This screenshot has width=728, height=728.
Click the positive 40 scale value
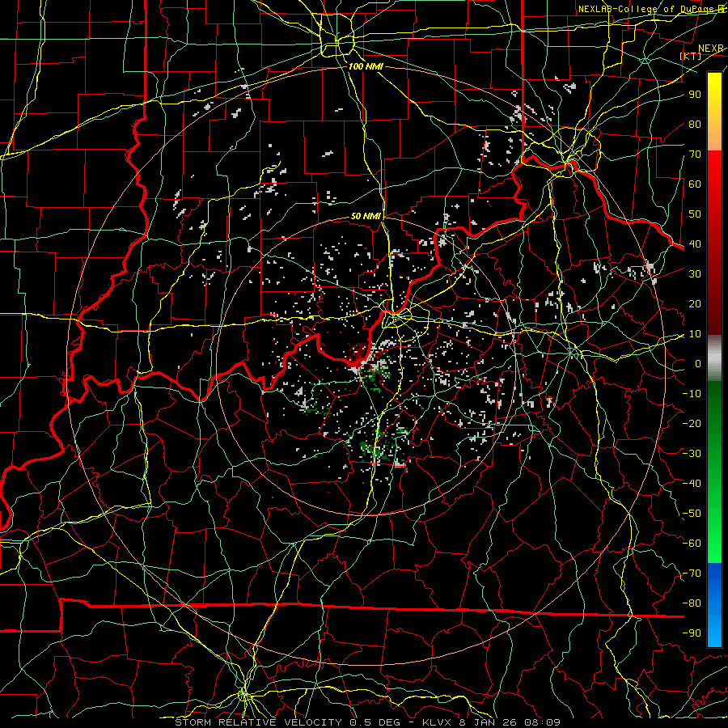point(695,243)
